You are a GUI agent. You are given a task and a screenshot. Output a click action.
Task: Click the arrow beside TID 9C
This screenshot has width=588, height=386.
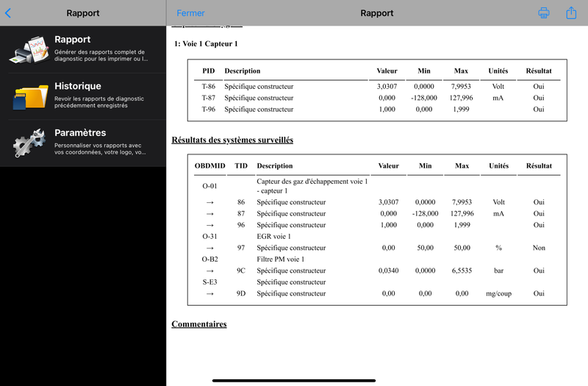point(210,271)
